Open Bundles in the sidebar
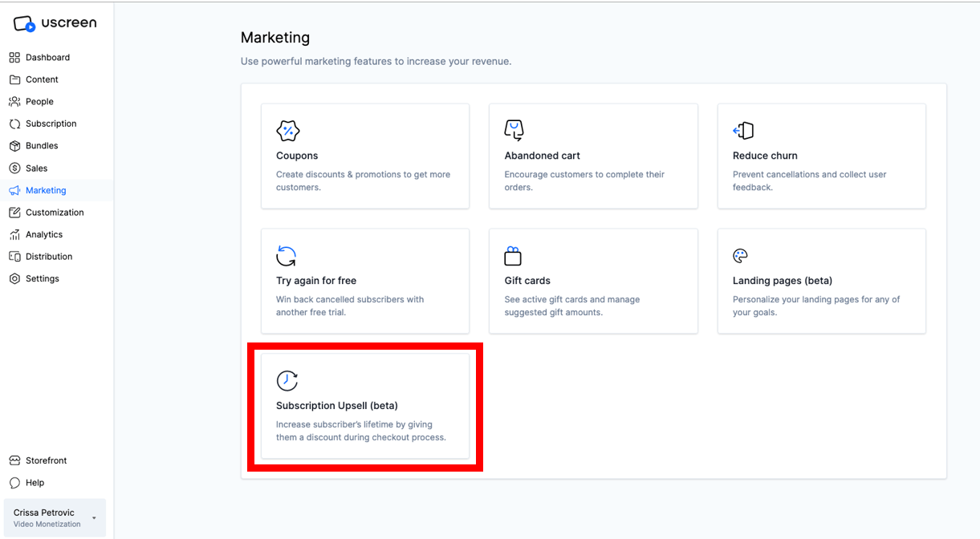 point(42,146)
